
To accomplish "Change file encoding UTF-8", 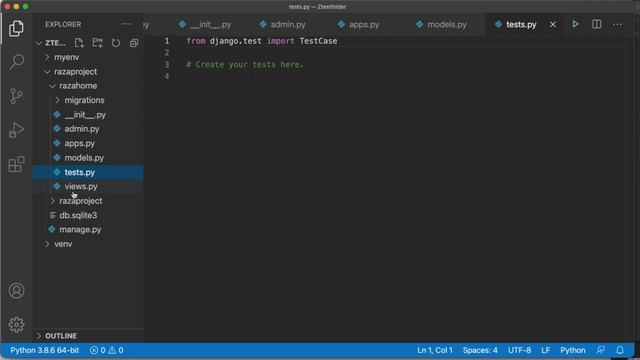I will pyautogui.click(x=519, y=350).
